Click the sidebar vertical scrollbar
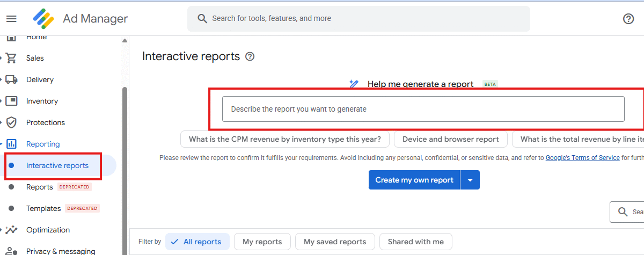Viewport: 644px width, 255px height. pyautogui.click(x=125, y=161)
